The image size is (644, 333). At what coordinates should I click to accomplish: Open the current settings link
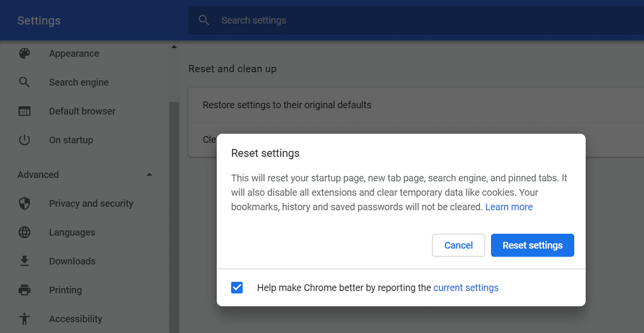[466, 288]
